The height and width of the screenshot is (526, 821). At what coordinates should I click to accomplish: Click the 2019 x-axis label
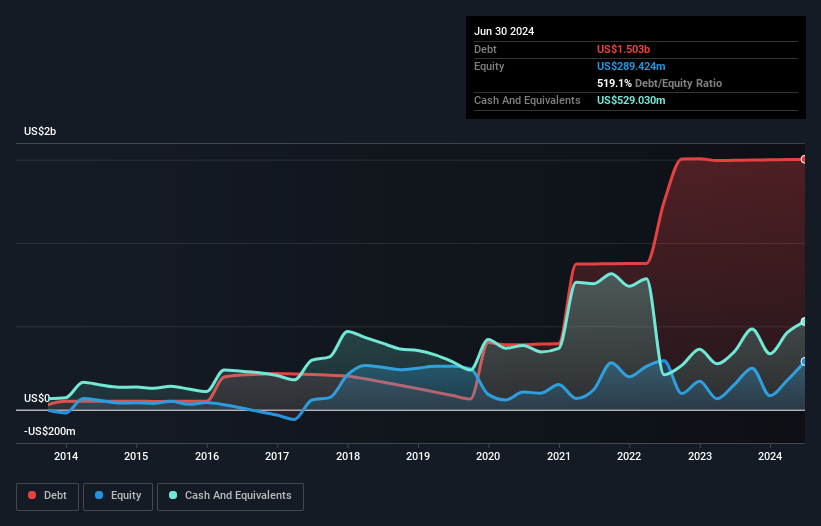point(418,456)
